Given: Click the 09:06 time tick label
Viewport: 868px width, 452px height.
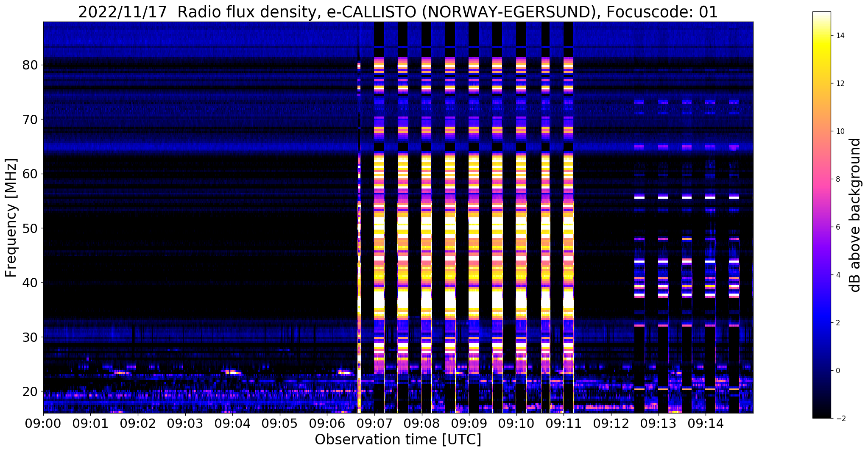Looking at the screenshot, I should click(327, 423).
